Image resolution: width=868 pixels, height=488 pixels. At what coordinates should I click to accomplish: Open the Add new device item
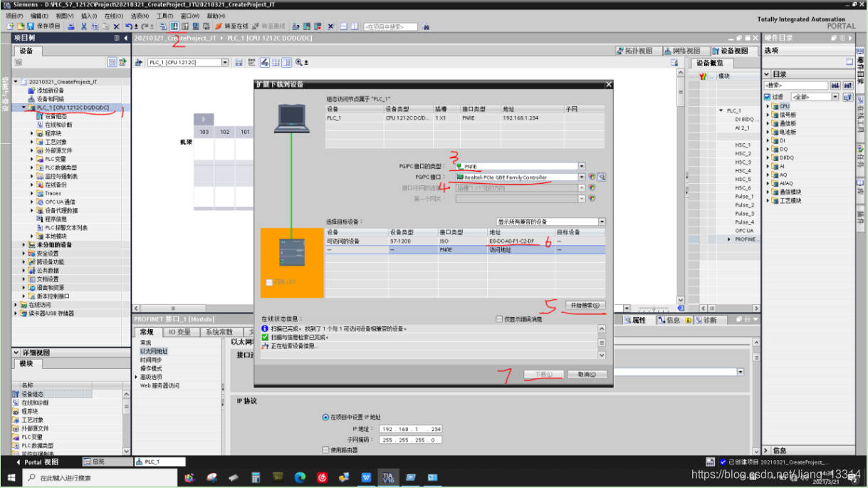50,90
